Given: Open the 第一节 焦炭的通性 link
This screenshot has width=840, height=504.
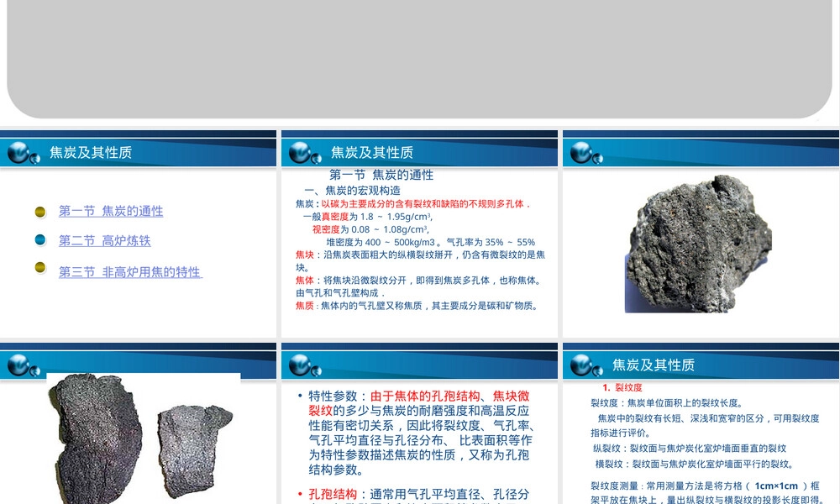Looking at the screenshot, I should point(111,211).
